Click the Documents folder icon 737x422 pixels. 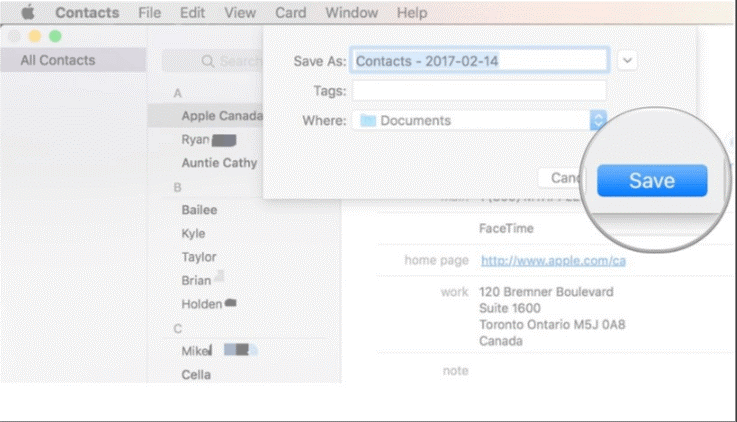[x=368, y=121]
